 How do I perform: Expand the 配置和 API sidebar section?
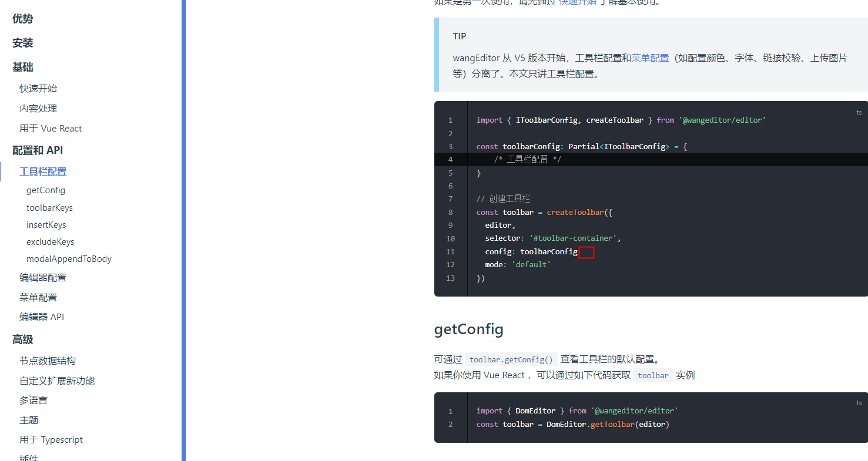click(x=38, y=150)
